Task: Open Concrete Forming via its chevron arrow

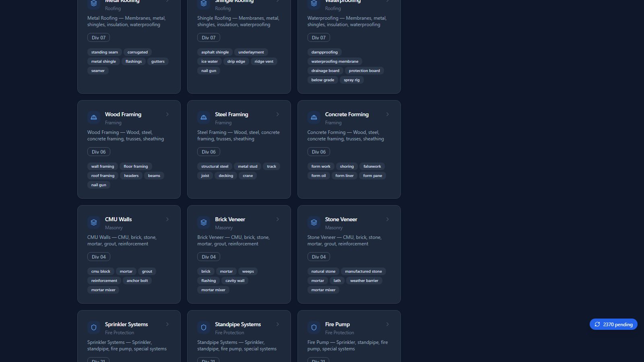Action: pos(388,114)
